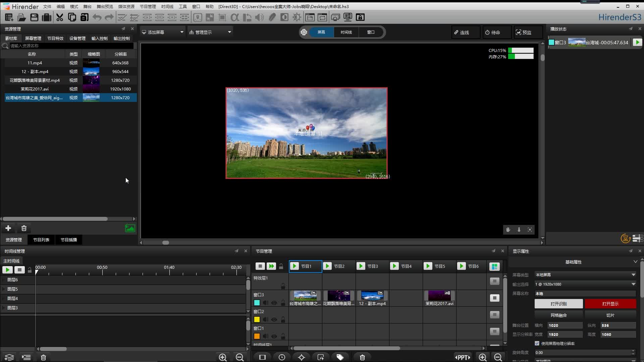This screenshot has width=644, height=362.
Task: Zoom in the main timeline
Action: [223, 357]
